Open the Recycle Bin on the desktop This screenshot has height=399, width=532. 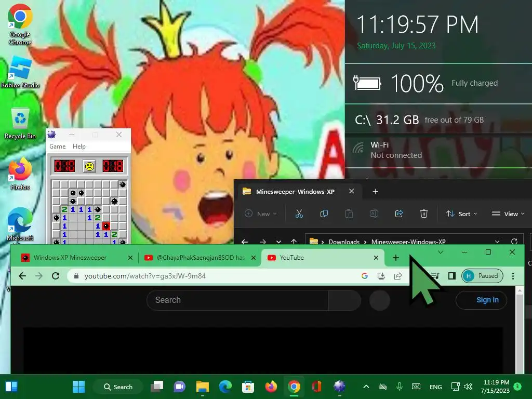coord(20,123)
